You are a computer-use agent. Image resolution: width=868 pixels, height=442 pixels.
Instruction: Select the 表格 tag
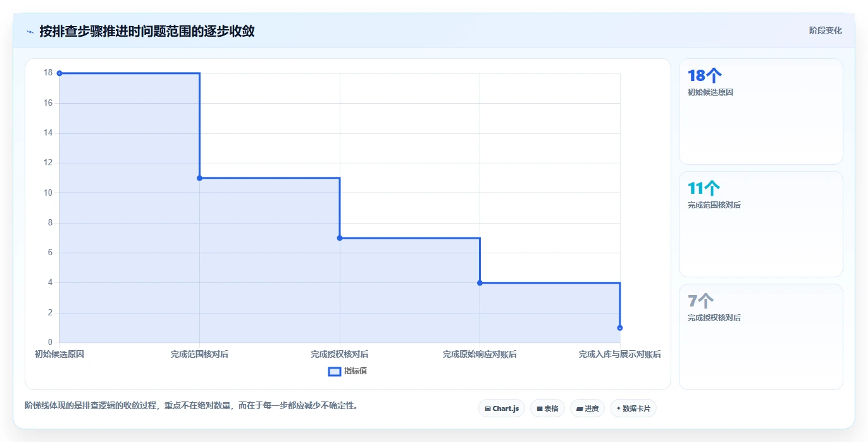[547, 408]
